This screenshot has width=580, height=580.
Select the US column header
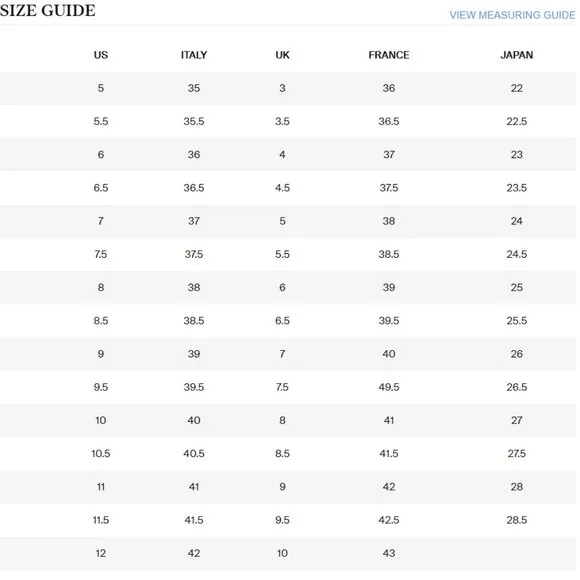pyautogui.click(x=101, y=55)
